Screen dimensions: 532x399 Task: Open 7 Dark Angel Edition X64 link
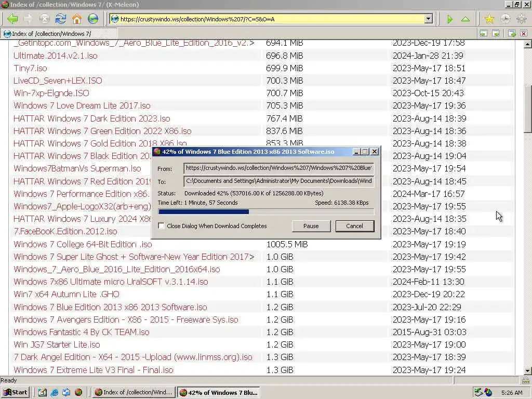133,357
